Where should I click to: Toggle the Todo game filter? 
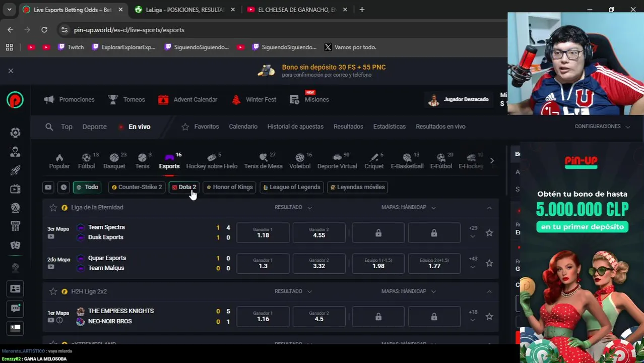(x=87, y=187)
